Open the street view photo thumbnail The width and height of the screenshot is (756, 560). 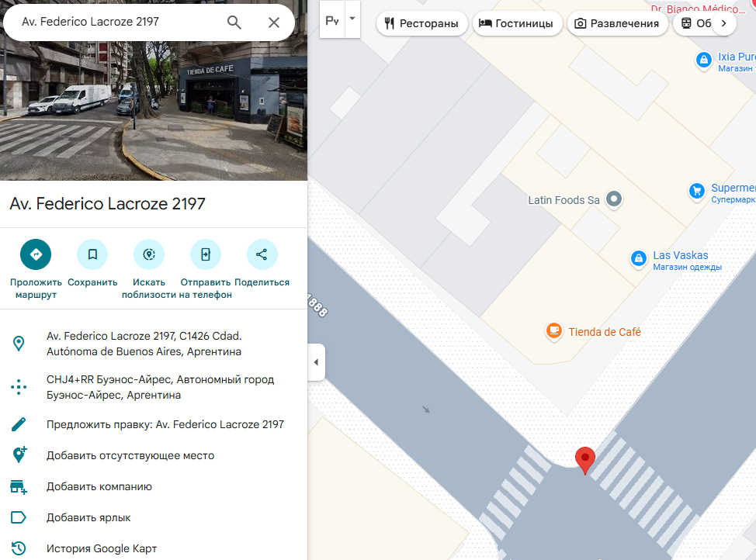coord(154,110)
